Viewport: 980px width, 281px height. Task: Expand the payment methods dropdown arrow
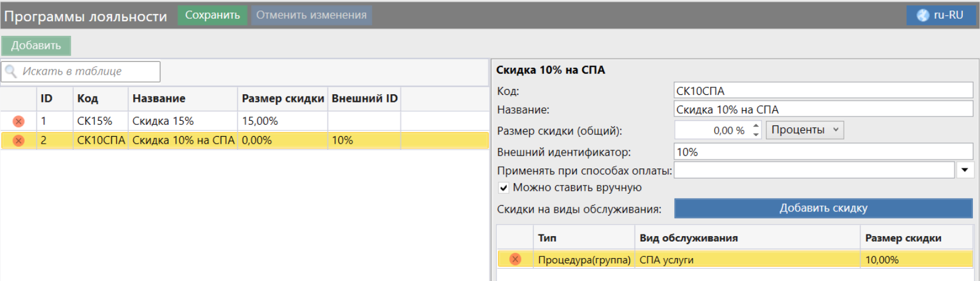(964, 170)
